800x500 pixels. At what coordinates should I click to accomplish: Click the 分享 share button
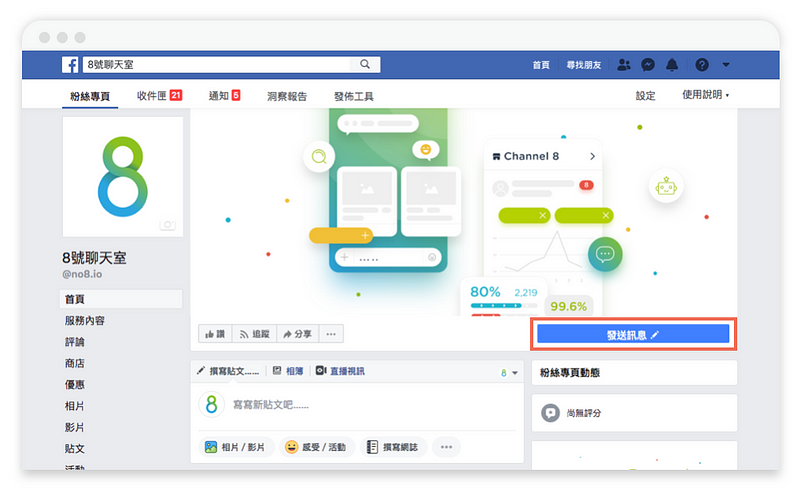(297, 334)
